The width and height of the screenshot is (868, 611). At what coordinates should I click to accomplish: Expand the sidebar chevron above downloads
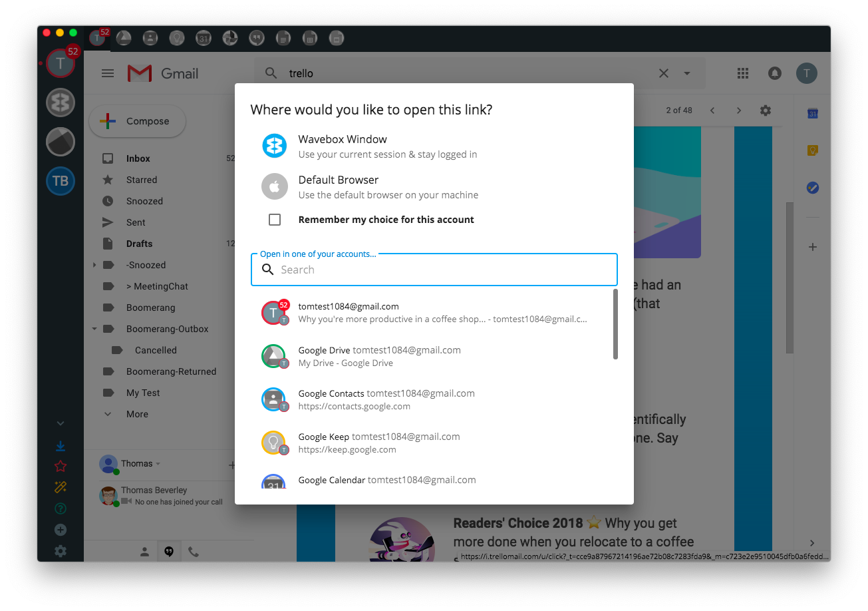coord(61,423)
